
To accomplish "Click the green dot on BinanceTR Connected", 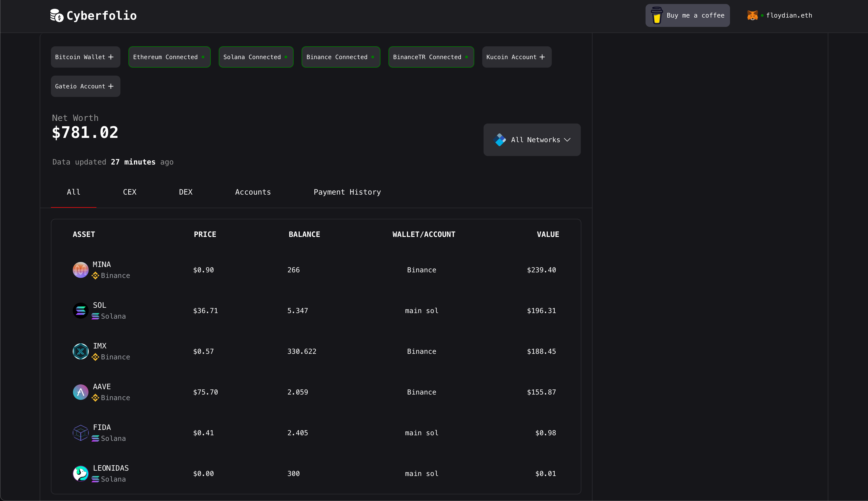I will (x=467, y=57).
